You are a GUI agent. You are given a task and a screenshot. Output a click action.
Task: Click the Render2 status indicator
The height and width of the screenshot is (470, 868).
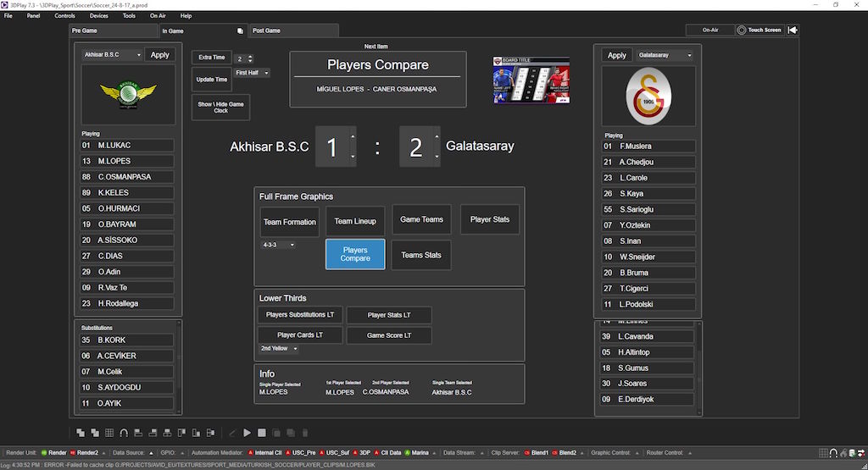tap(84, 452)
